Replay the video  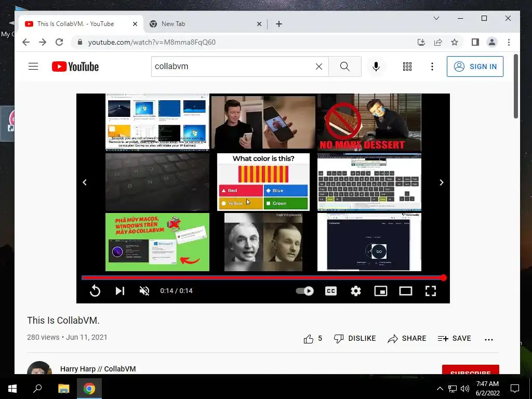pyautogui.click(x=95, y=291)
